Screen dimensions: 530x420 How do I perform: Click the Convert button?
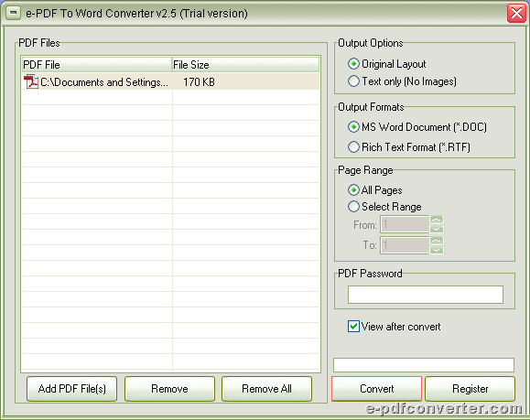pos(376,389)
